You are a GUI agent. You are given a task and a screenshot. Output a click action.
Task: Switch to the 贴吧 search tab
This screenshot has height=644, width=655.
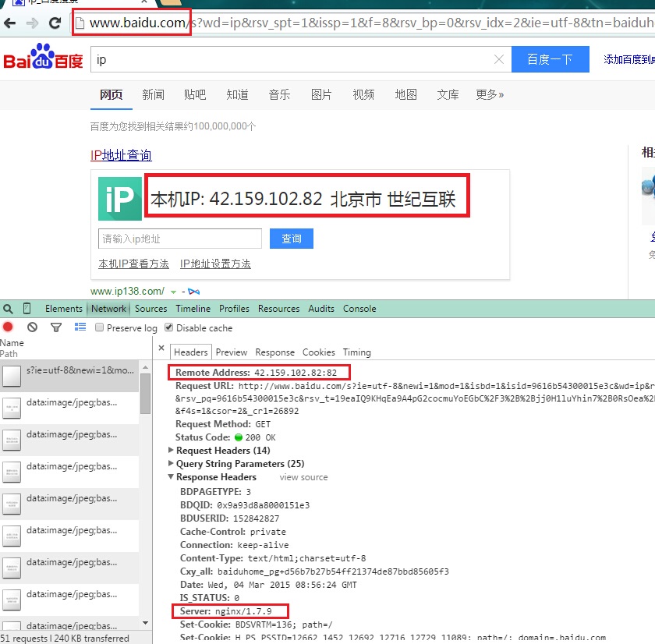pos(195,94)
